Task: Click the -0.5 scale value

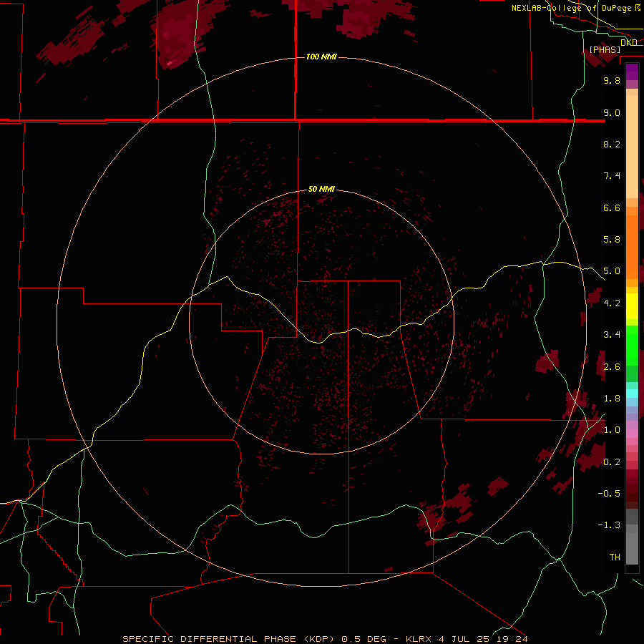Action: [609, 494]
